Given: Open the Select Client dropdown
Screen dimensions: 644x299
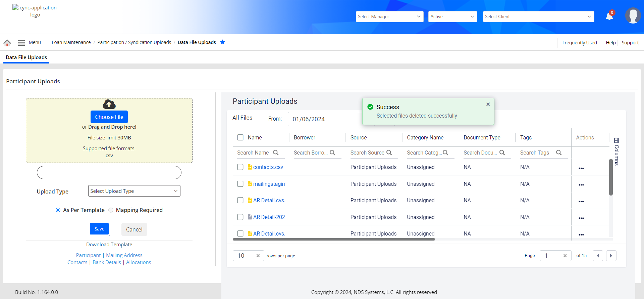Looking at the screenshot, I should click(x=538, y=16).
